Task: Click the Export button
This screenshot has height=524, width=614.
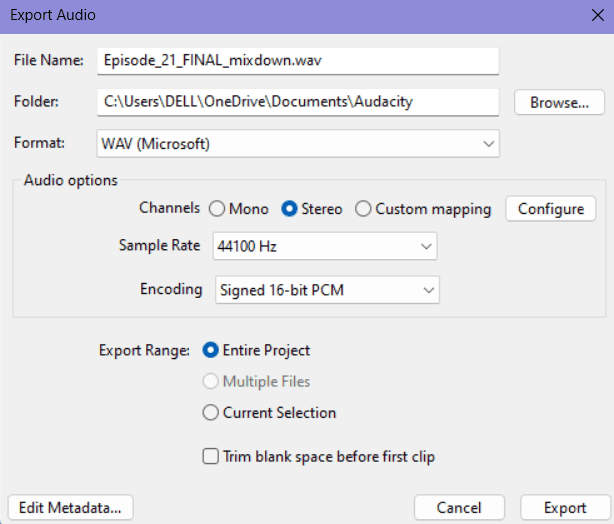Action: coord(565,508)
